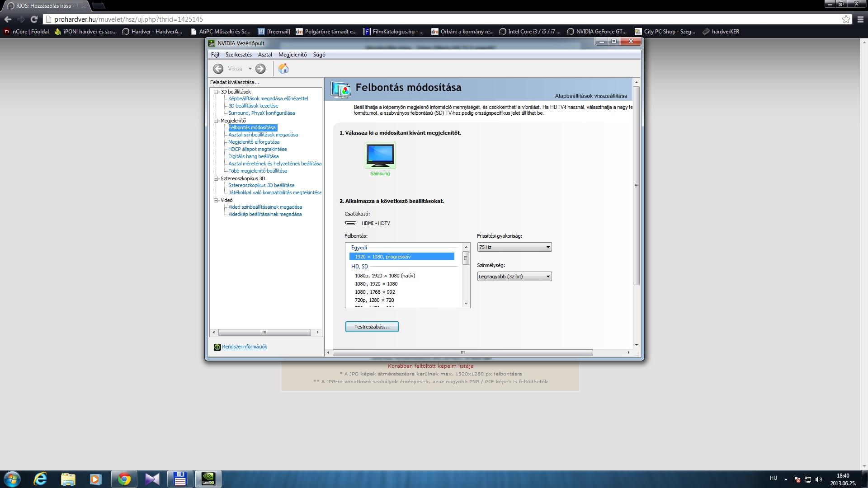The image size is (868, 488).
Task: Open the Asztal menu
Action: pos(265,55)
